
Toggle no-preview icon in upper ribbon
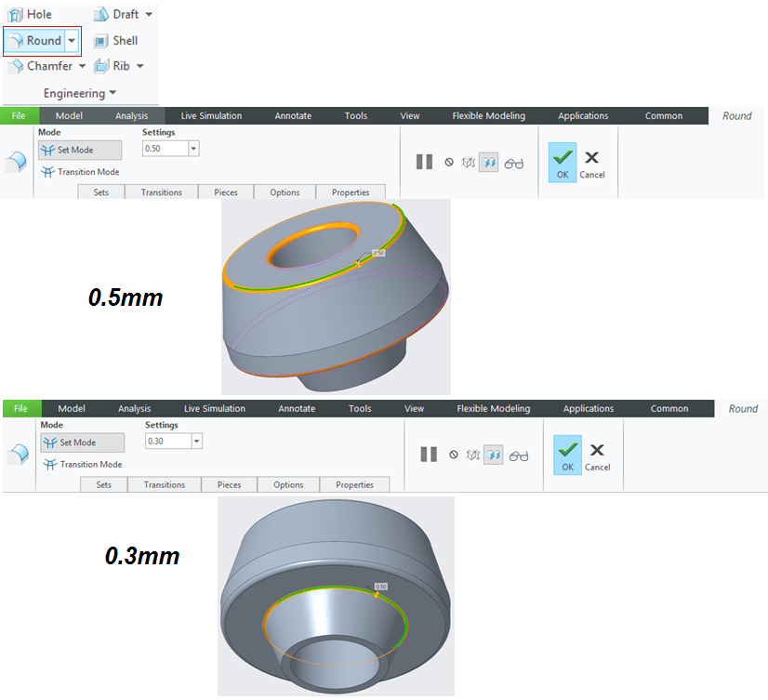click(x=449, y=162)
